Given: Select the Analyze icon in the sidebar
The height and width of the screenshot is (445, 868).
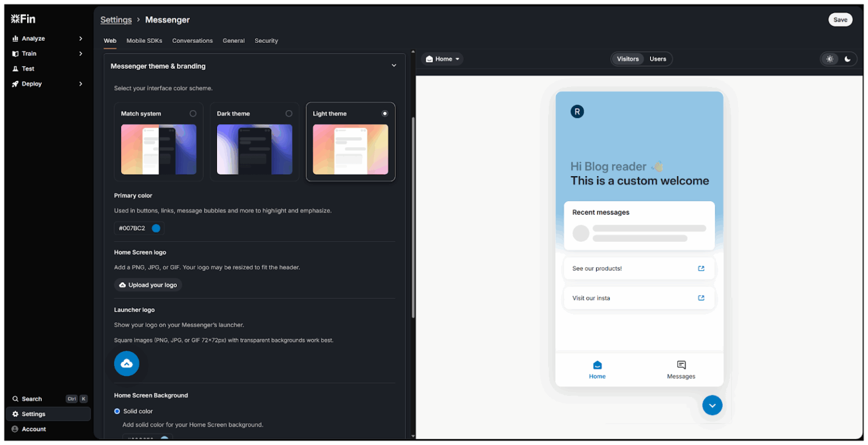Looking at the screenshot, I should click(x=16, y=38).
